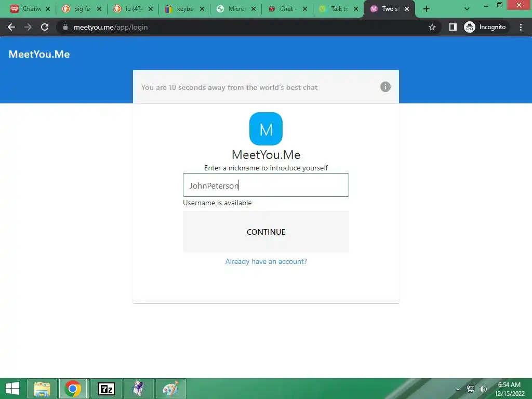
Task: Open 7-Zip from taskbar
Action: (106, 389)
